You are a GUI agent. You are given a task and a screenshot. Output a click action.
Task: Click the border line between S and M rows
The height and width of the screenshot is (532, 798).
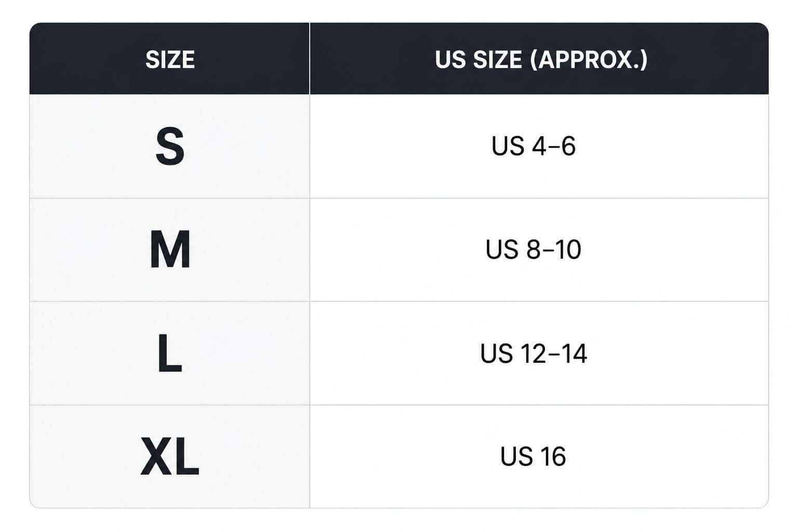click(399, 198)
